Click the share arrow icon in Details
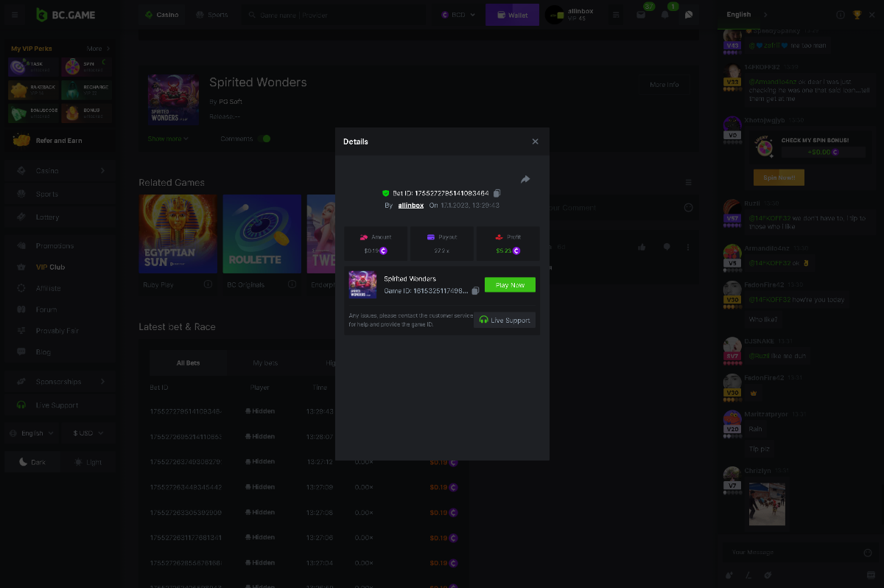The image size is (884, 588). coord(525,179)
